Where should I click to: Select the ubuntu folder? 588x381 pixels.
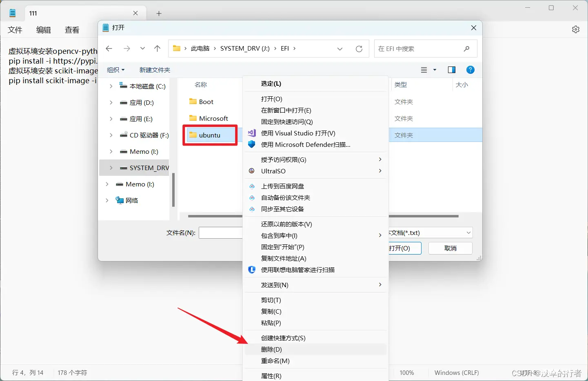pos(205,135)
